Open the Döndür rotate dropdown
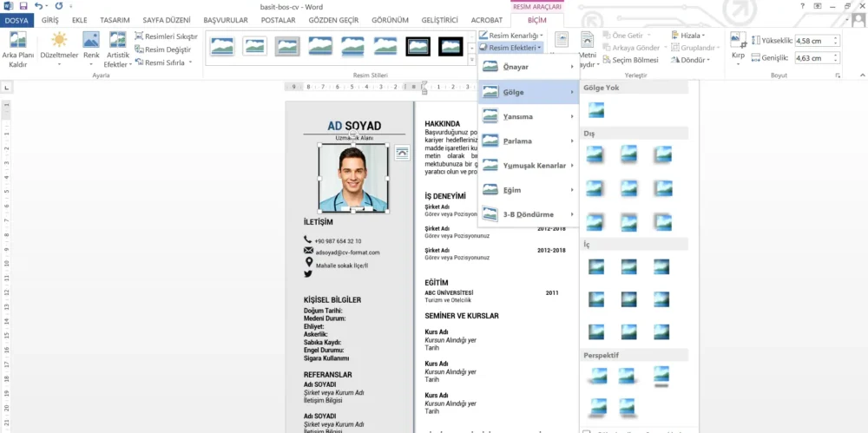The image size is (868, 433). pyautogui.click(x=690, y=60)
